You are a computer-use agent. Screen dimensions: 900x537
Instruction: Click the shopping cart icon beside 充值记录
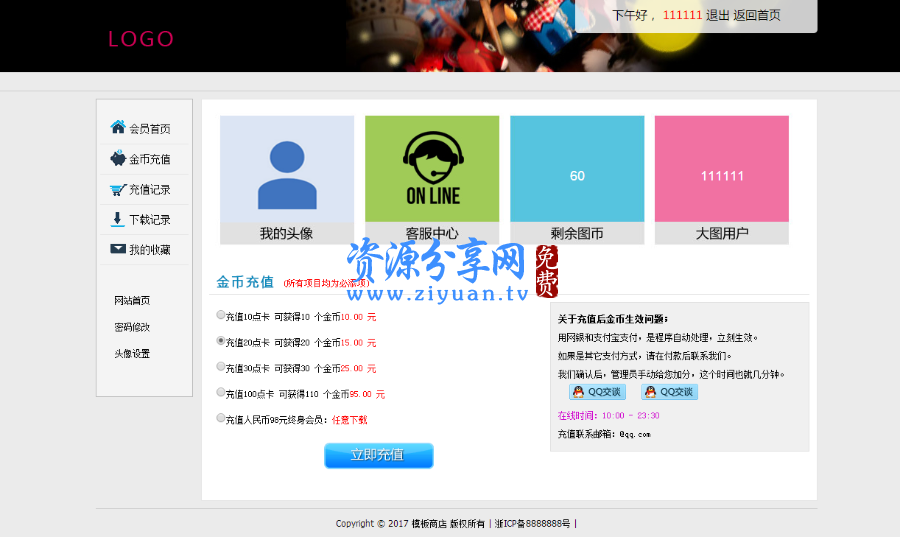(118, 189)
